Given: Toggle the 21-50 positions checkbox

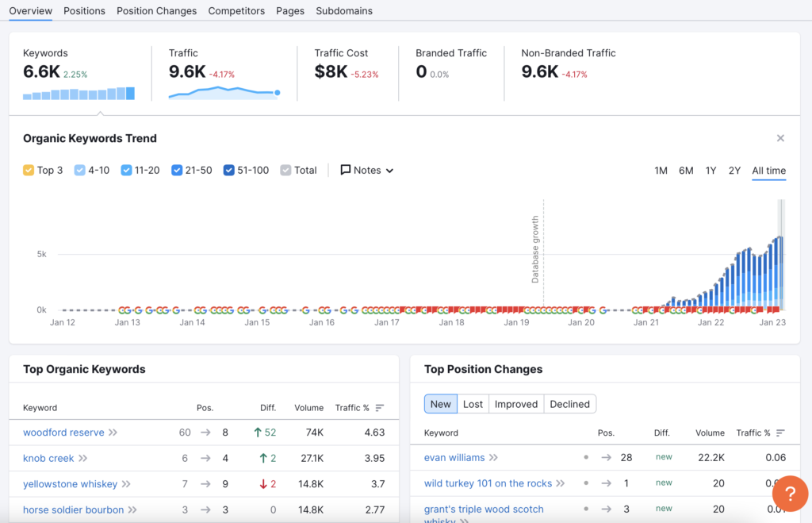Looking at the screenshot, I should coord(177,170).
